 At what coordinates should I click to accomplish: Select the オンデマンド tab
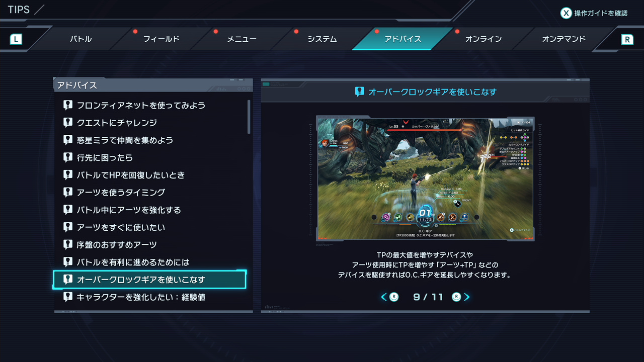click(563, 39)
